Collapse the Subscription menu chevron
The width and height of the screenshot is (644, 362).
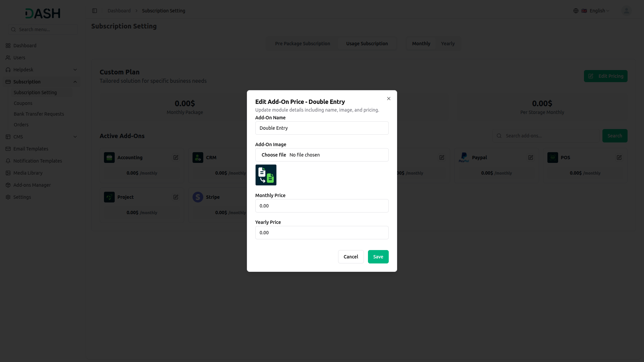click(x=75, y=82)
